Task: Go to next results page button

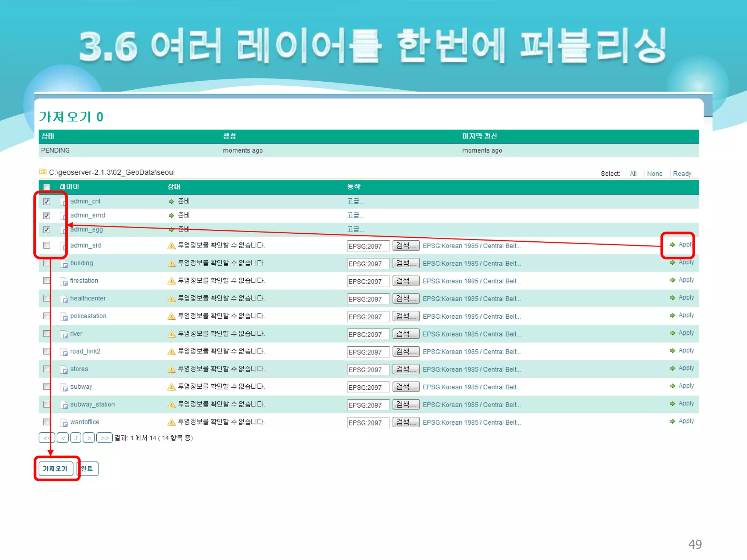Action: click(x=89, y=438)
